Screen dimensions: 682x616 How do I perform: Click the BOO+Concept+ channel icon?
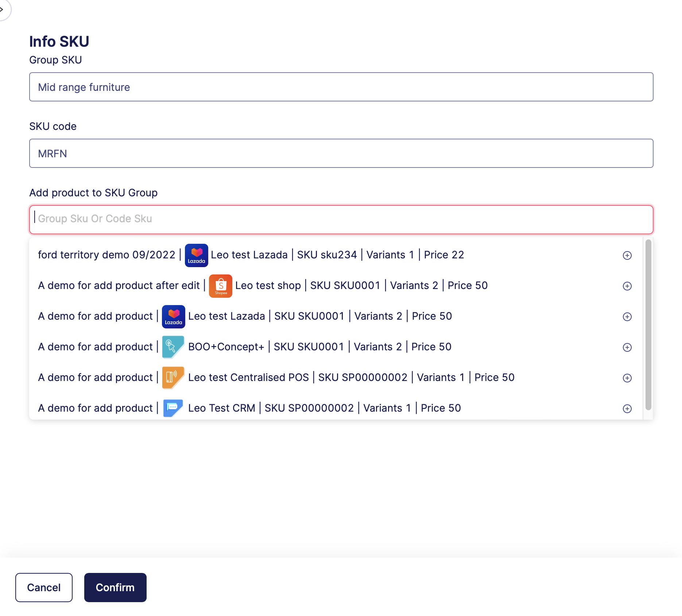[x=173, y=347]
